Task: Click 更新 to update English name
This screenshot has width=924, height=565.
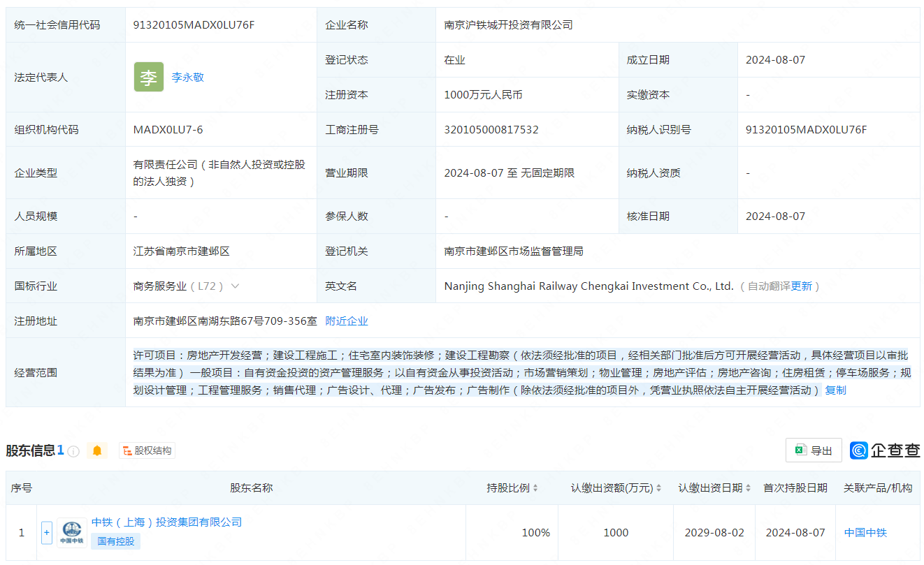Action: click(x=802, y=286)
